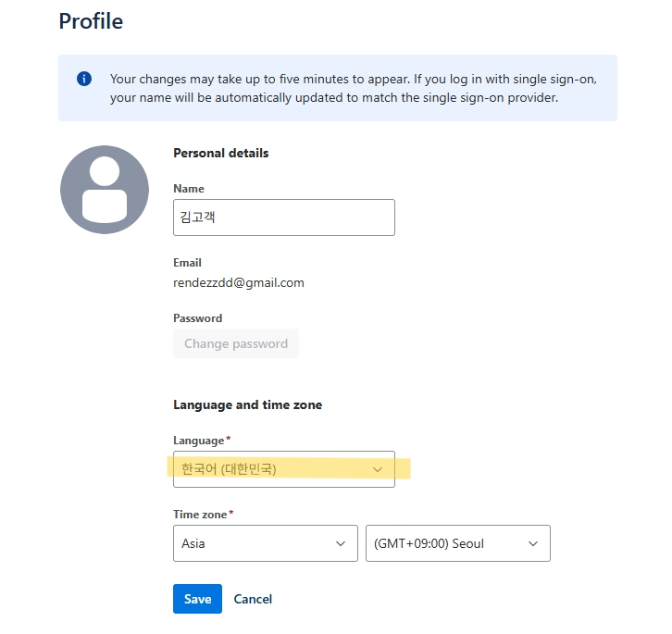Screen dimensions: 672x634
Task: Click the chevron arrow in the Seoul field
Action: 533,543
